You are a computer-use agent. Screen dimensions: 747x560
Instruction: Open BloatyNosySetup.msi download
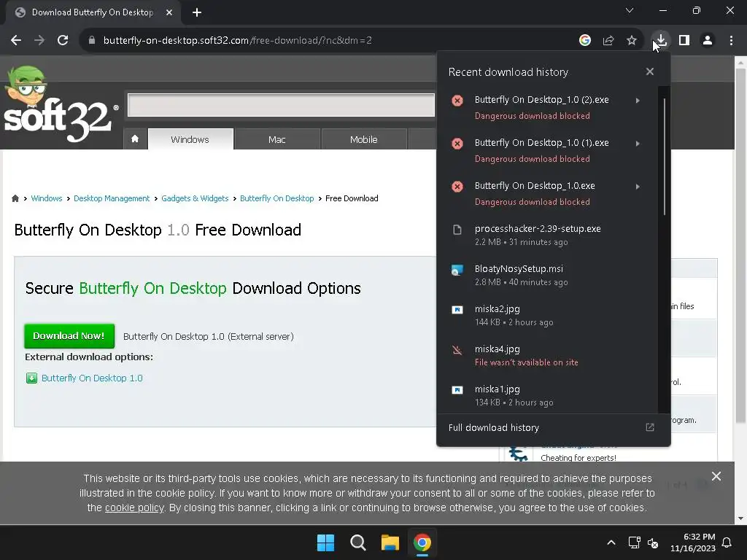(547, 275)
